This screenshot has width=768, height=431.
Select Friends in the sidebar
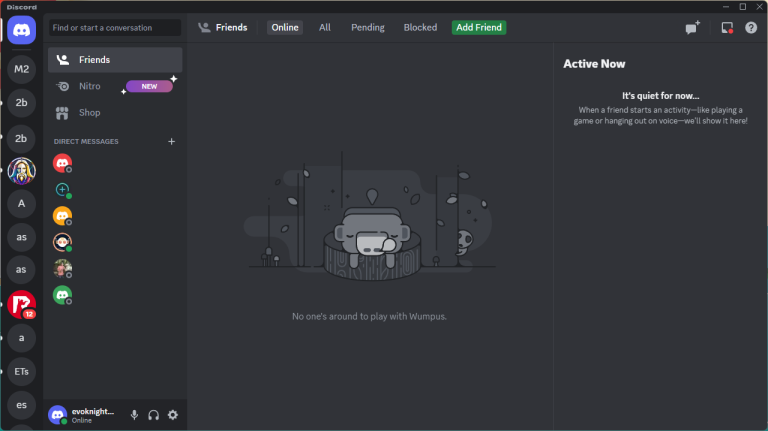(x=115, y=60)
